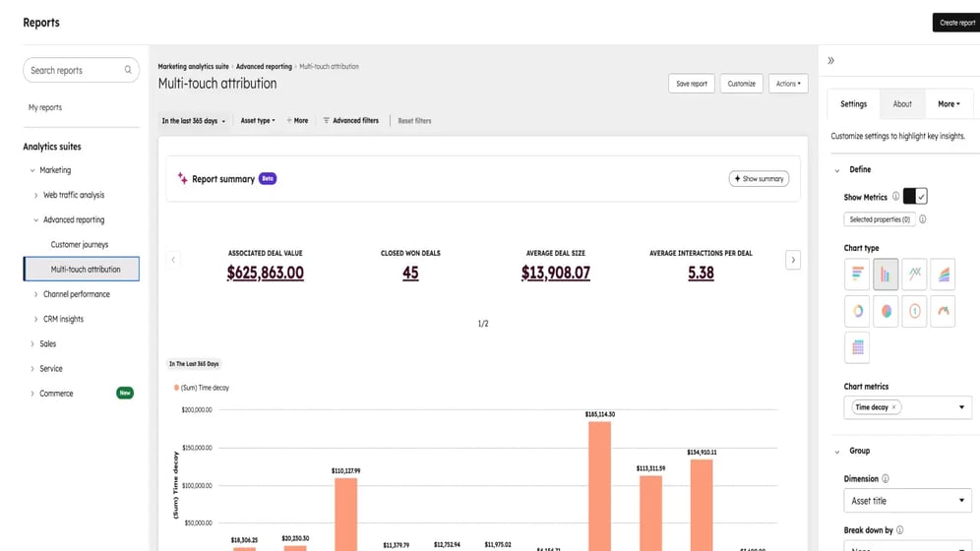The height and width of the screenshot is (551, 980).
Task: Click the $13,908.07 average deal size
Action: click(556, 273)
